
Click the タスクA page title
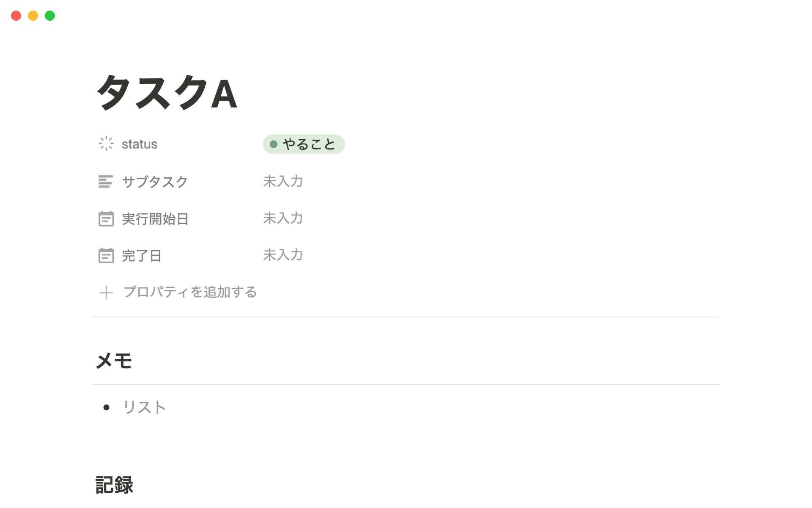click(167, 93)
